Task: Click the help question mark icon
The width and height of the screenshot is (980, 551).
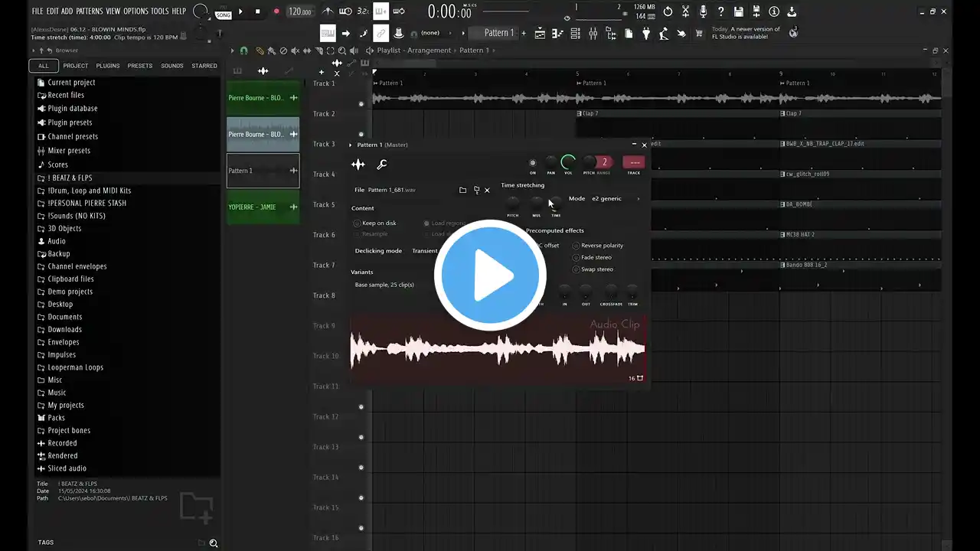Action: pos(720,11)
